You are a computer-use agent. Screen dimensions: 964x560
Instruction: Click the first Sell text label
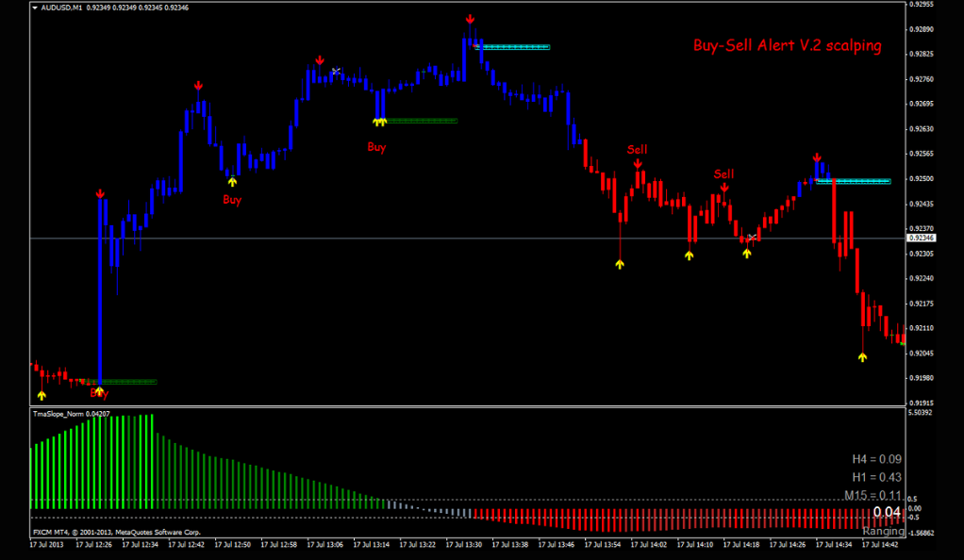pos(637,149)
